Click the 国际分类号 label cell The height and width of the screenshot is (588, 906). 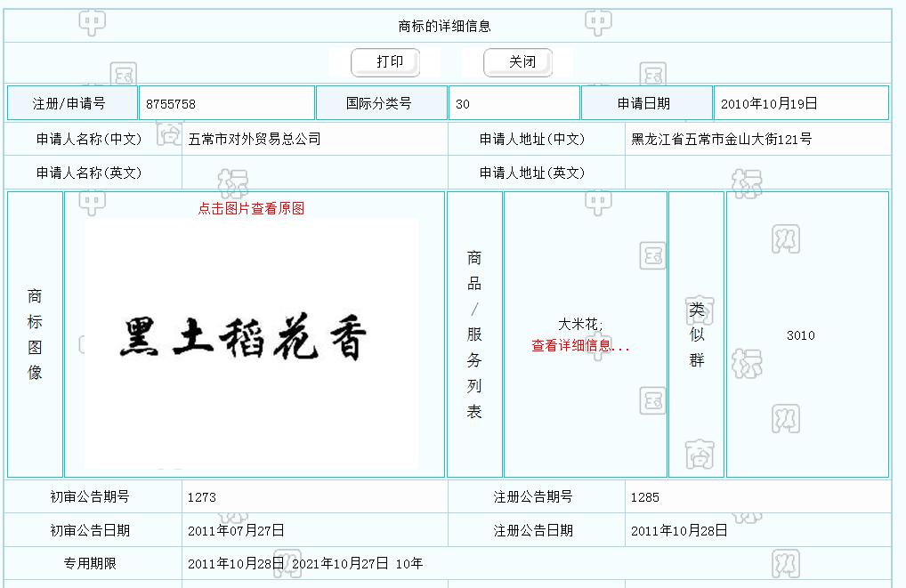[379, 103]
